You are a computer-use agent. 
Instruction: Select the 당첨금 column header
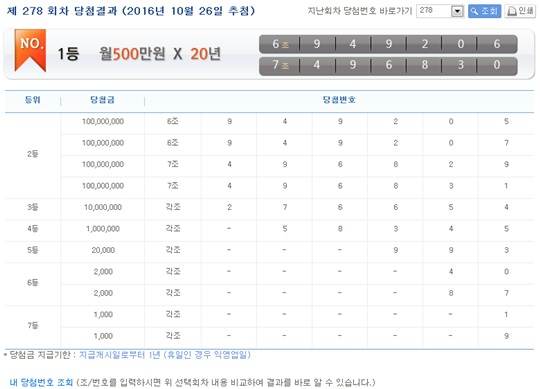(102, 100)
